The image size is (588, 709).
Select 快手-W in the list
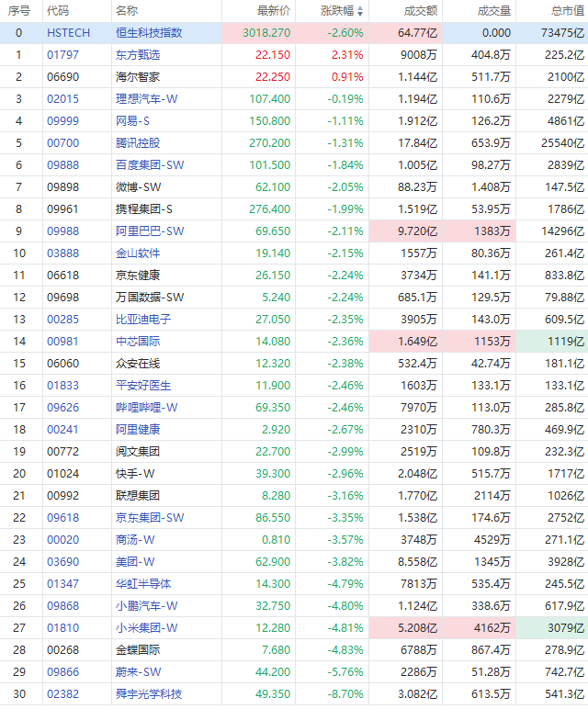tap(135, 474)
